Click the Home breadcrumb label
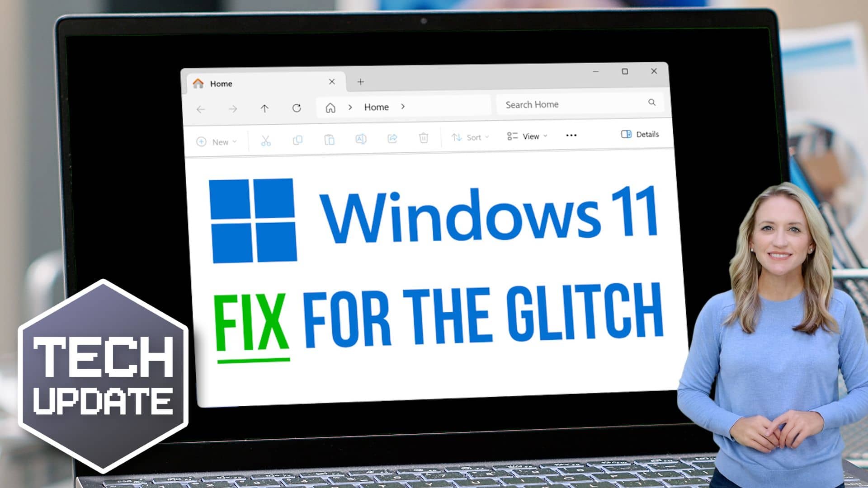The height and width of the screenshot is (488, 868). click(x=376, y=107)
